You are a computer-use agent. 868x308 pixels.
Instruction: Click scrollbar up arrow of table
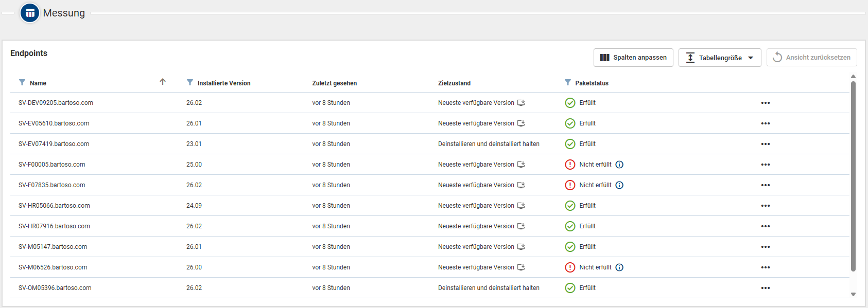click(x=853, y=77)
